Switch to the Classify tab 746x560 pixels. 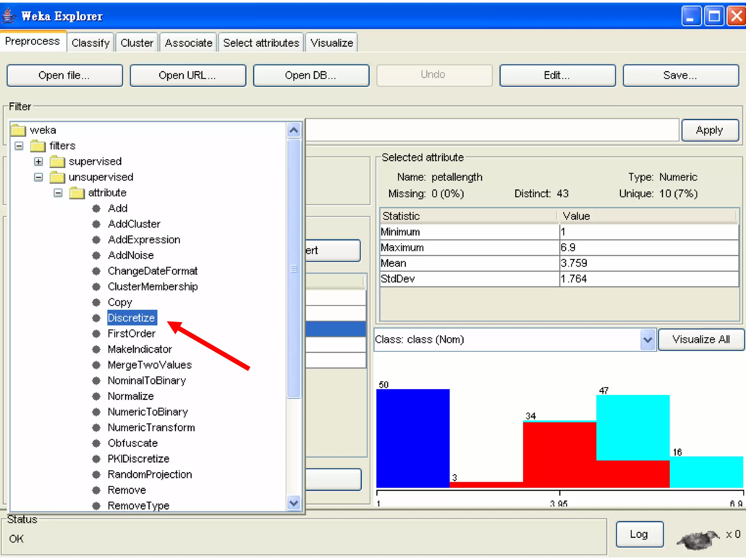[x=90, y=43]
